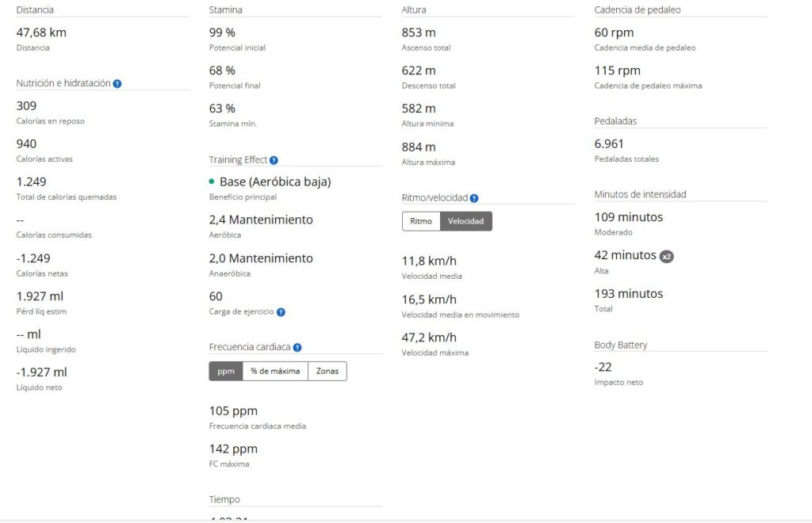Click info icon next to Carga de ejercicio
The image size is (812, 523).
point(281,312)
